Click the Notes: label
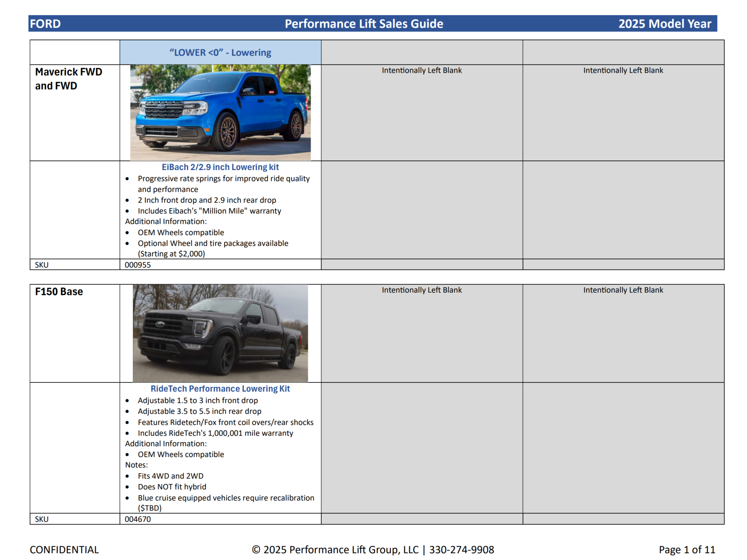 tap(137, 465)
